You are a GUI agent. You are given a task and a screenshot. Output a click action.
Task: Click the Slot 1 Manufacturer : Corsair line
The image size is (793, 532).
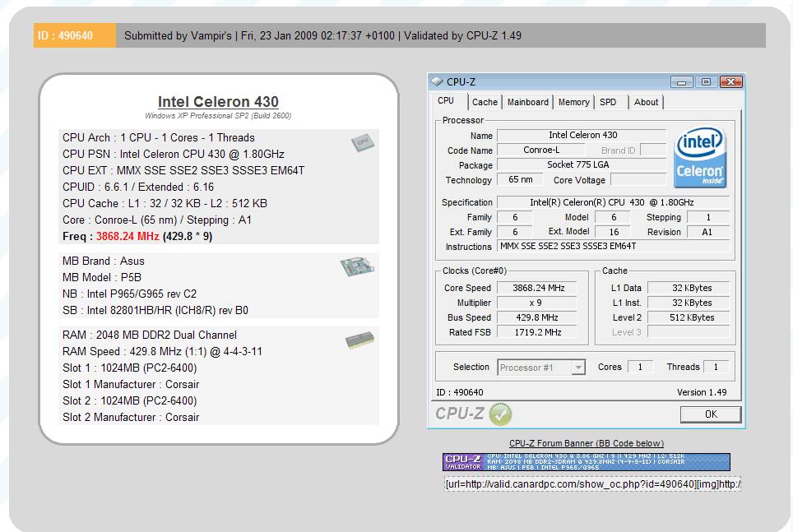point(131,384)
